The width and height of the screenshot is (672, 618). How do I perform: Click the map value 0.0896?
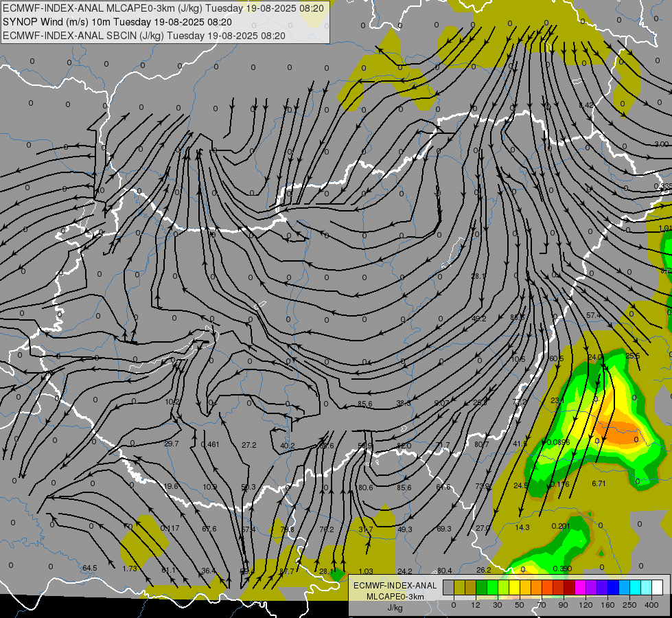pos(559,442)
